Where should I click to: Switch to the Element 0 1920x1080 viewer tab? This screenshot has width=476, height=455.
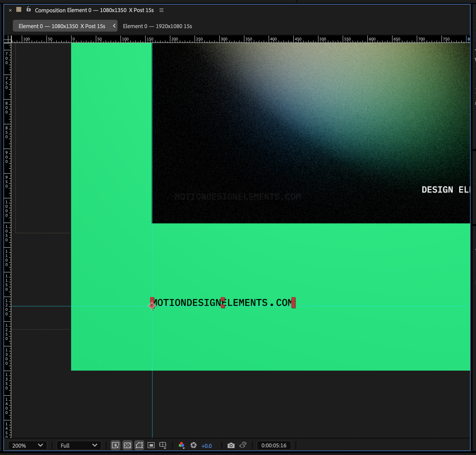157,26
